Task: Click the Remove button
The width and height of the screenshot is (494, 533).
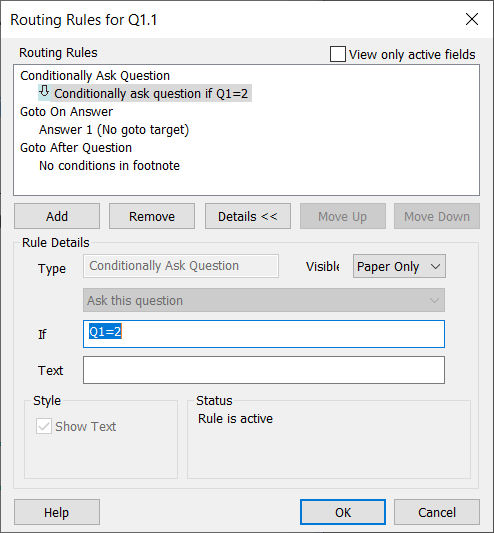Action: (x=152, y=216)
